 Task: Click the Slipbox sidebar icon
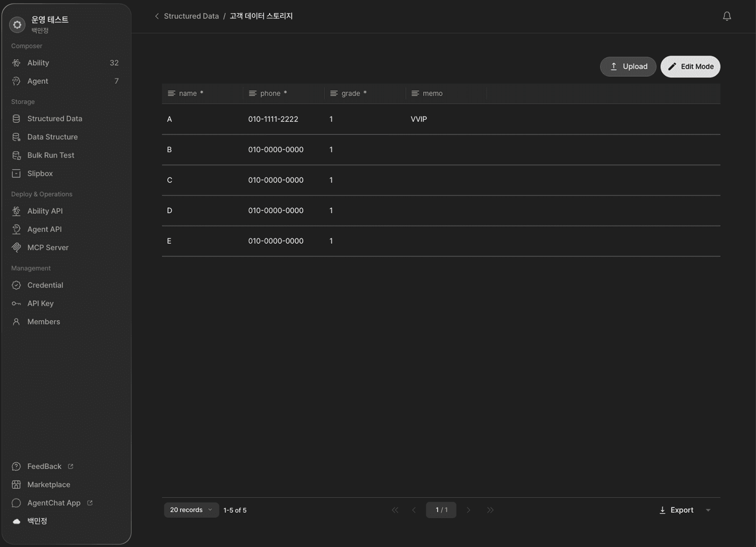16,173
